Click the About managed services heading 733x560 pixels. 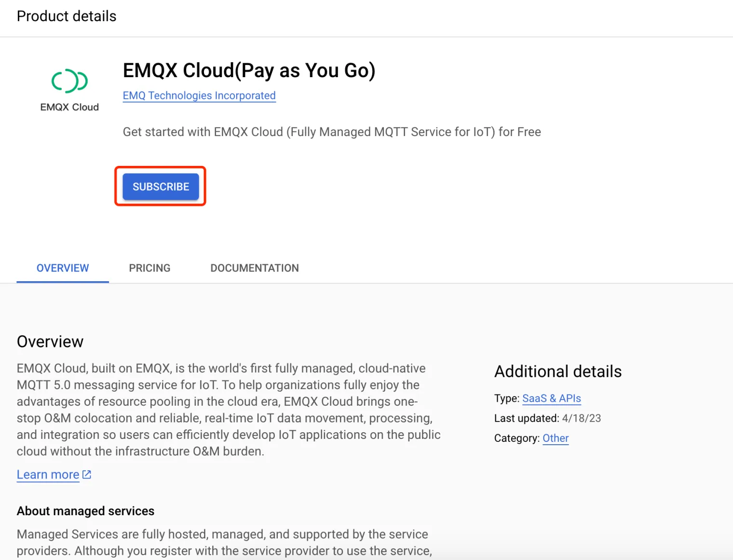pyautogui.click(x=86, y=511)
